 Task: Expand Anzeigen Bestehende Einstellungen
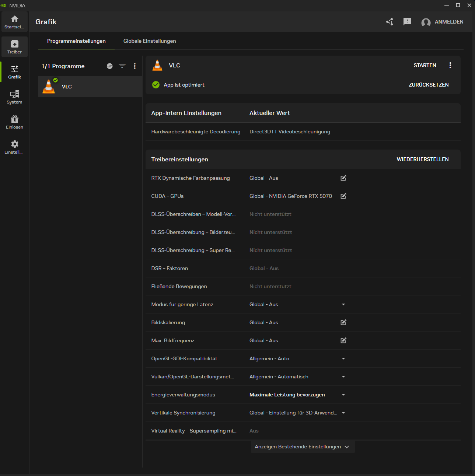pyautogui.click(x=302, y=447)
